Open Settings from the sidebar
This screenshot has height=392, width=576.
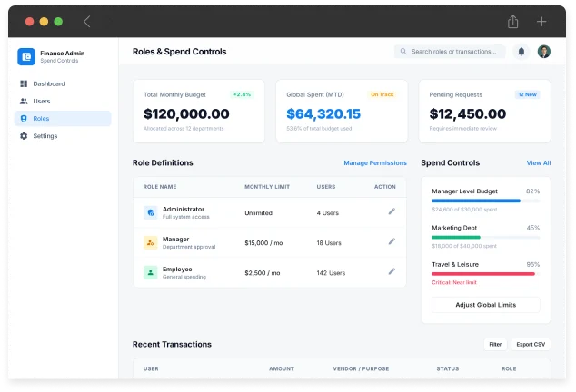(x=63, y=136)
